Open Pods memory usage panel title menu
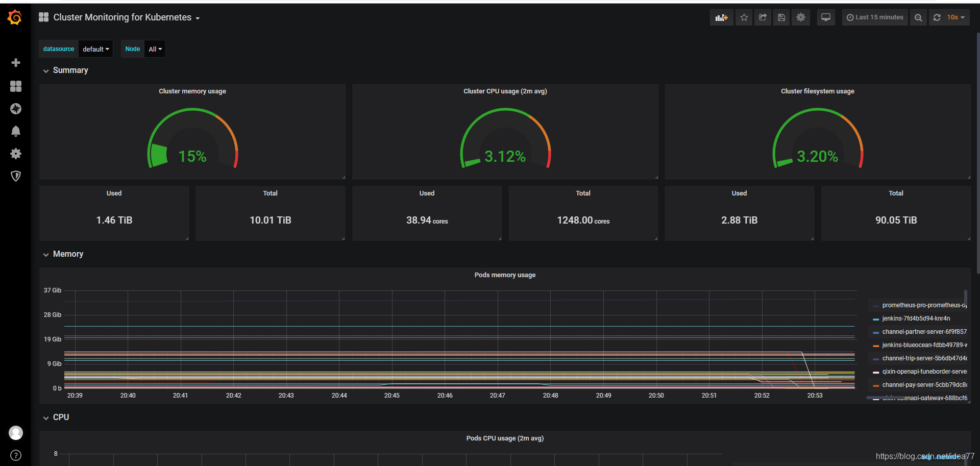Image resolution: width=980 pixels, height=466 pixels. click(x=505, y=275)
